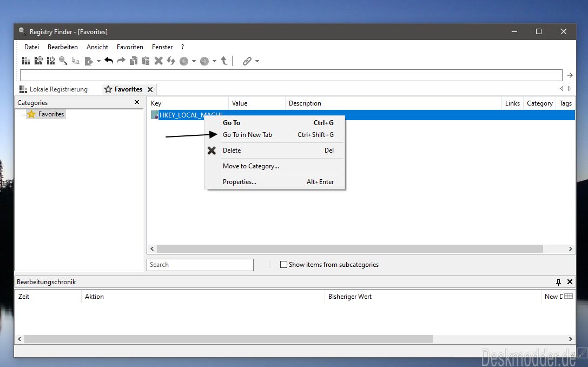Click the network registry globe icon
This screenshot has height=367, width=588.
(x=38, y=61)
